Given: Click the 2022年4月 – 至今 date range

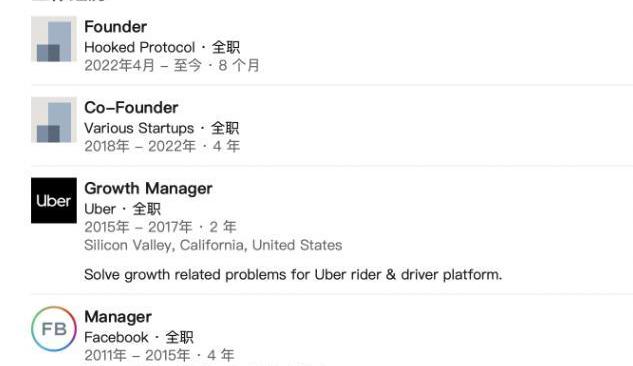Looking at the screenshot, I should (x=143, y=65).
